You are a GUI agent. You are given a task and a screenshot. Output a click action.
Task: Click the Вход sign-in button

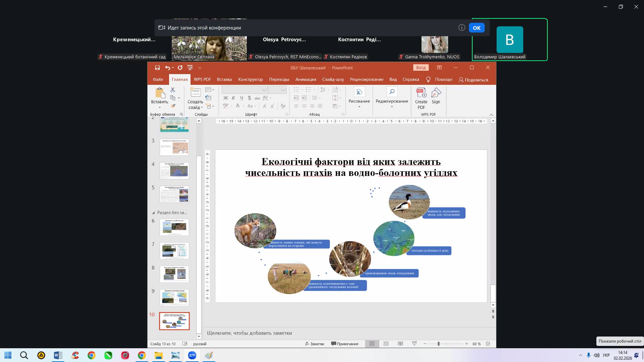pos(421,68)
